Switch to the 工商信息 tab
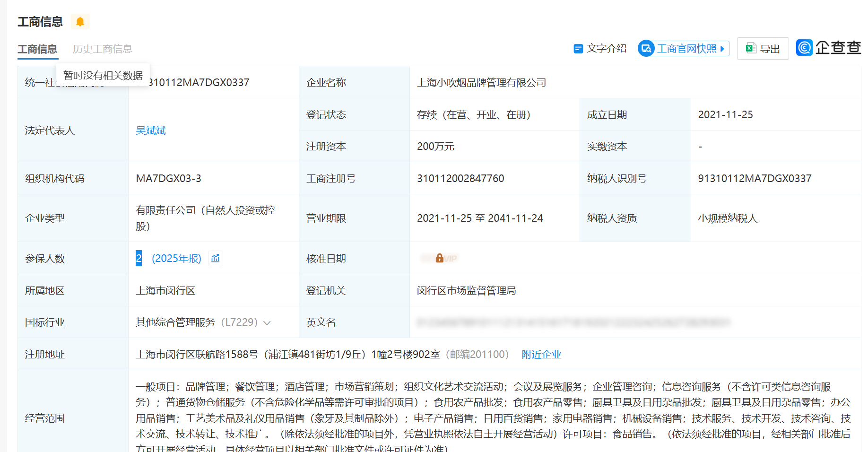This screenshot has height=452, width=868. pos(37,49)
